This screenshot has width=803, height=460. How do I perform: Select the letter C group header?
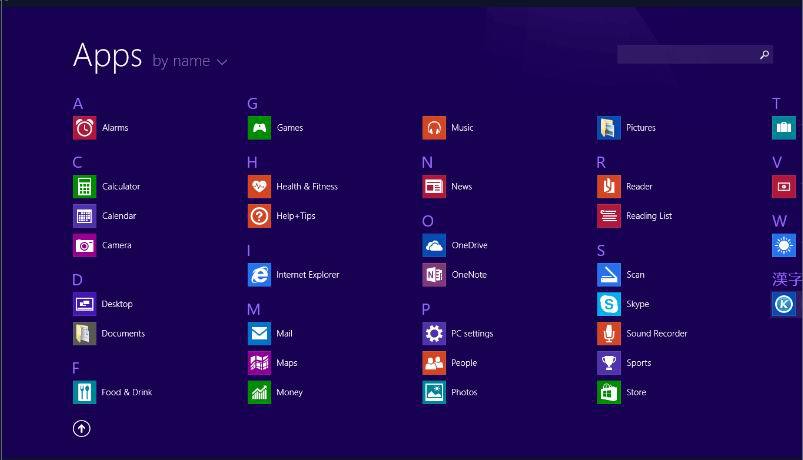coord(77,162)
